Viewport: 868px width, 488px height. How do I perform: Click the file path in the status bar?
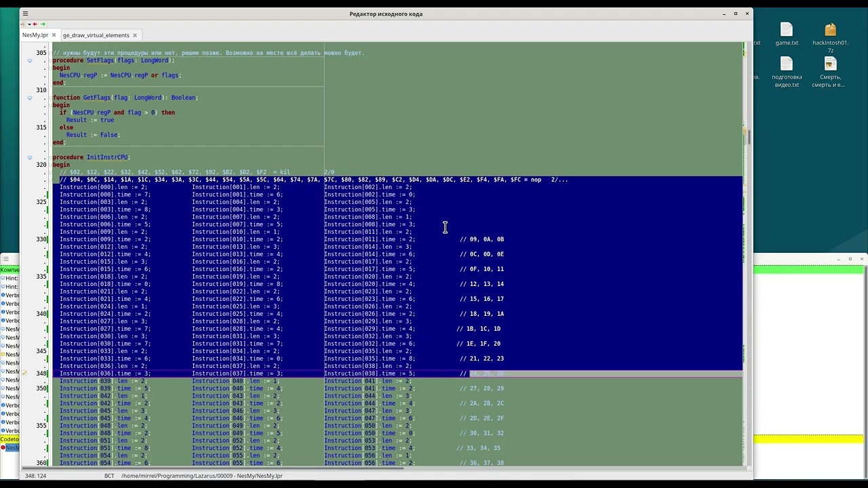pyautogui.click(x=202, y=476)
